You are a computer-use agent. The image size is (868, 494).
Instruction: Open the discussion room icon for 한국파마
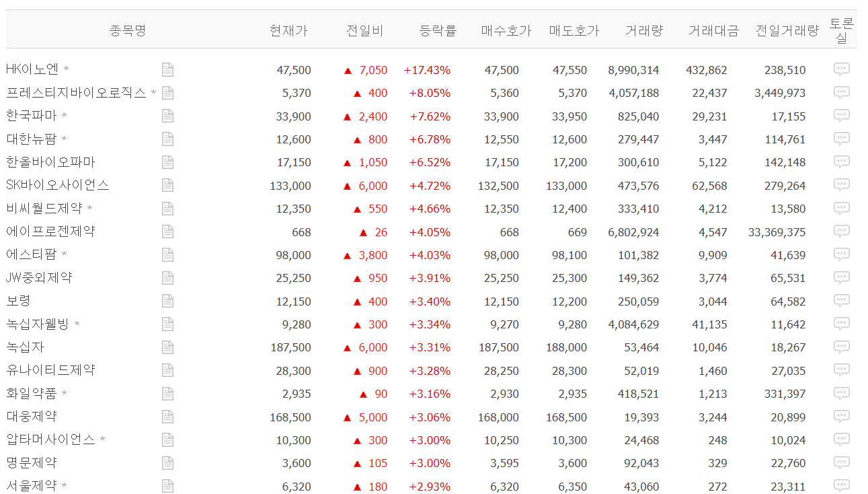click(x=842, y=116)
